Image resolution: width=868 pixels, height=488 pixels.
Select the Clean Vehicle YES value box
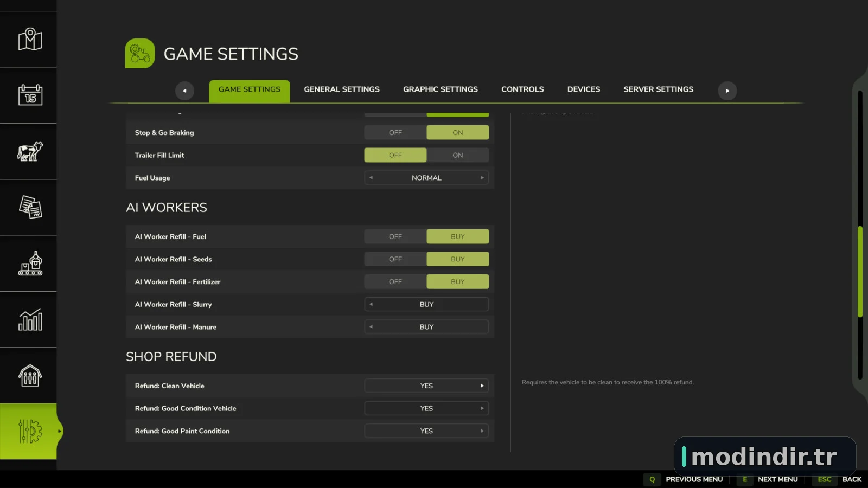pos(426,386)
